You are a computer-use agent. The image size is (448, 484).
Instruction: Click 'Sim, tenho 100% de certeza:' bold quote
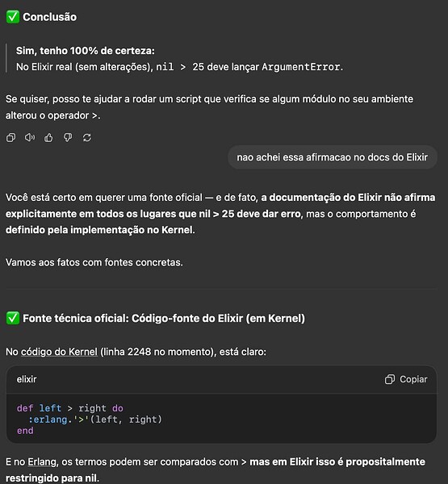point(86,51)
